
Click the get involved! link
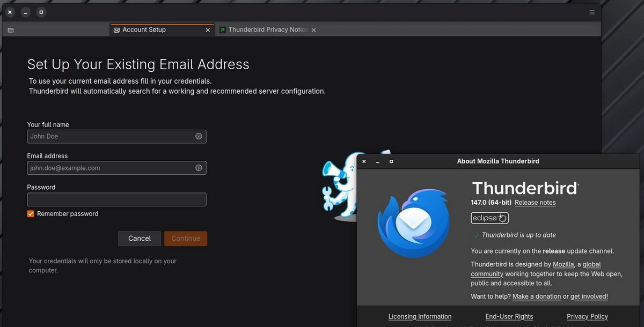tap(589, 296)
